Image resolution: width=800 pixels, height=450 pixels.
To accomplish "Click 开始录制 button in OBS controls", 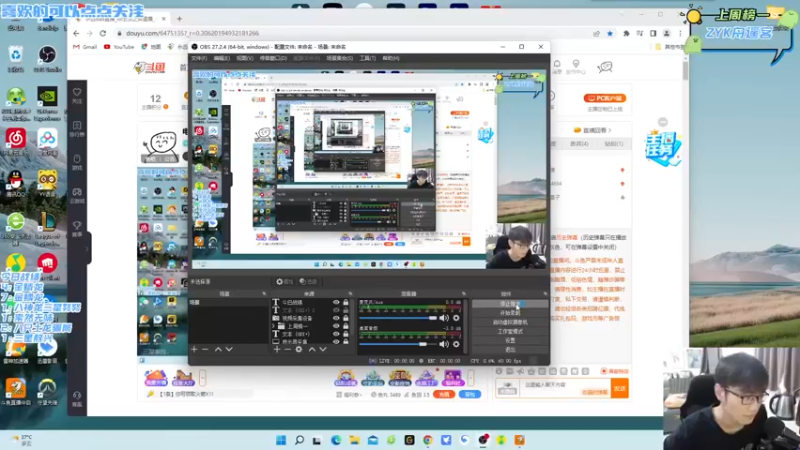I will 510,313.
